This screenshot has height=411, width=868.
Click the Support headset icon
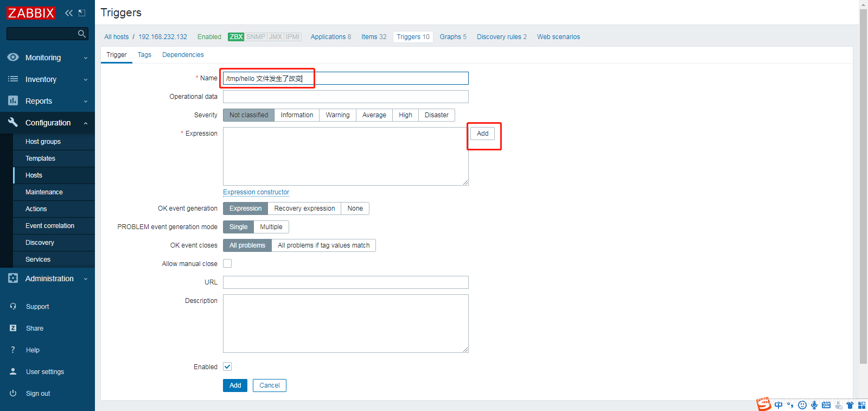13,306
